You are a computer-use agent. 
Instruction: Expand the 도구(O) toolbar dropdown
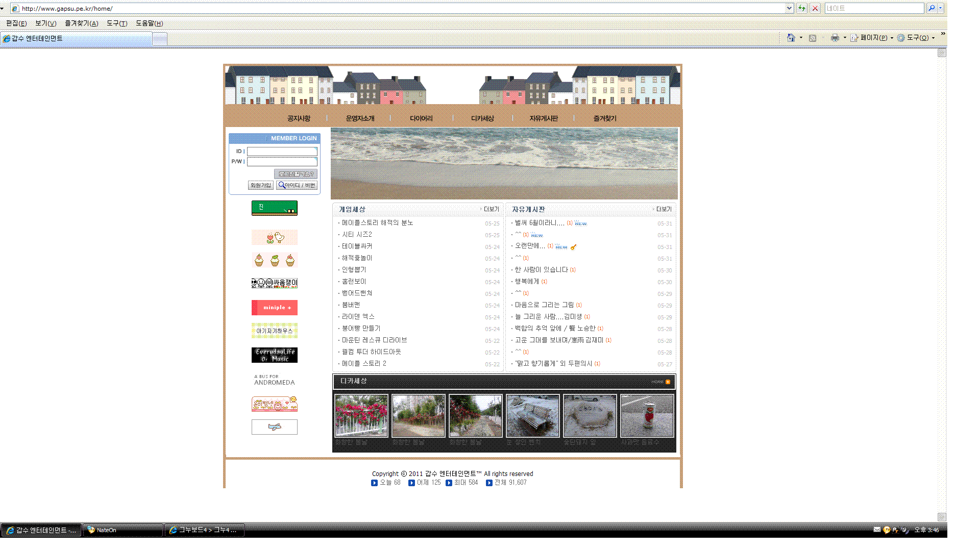[934, 38]
